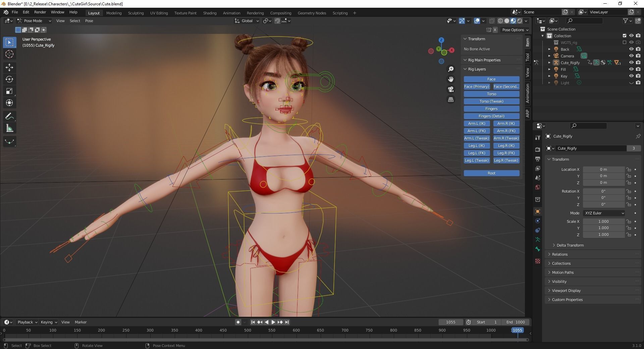The width and height of the screenshot is (644, 349).
Task: Toggle the Root rig layer button
Action: 491,173
